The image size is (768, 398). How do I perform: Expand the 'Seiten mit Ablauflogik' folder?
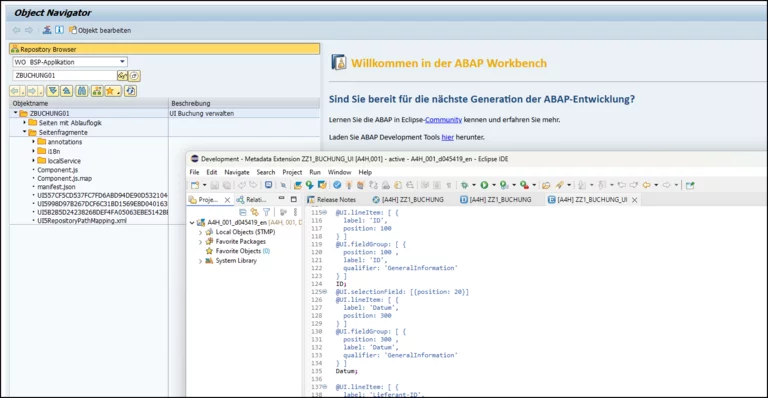[x=24, y=122]
